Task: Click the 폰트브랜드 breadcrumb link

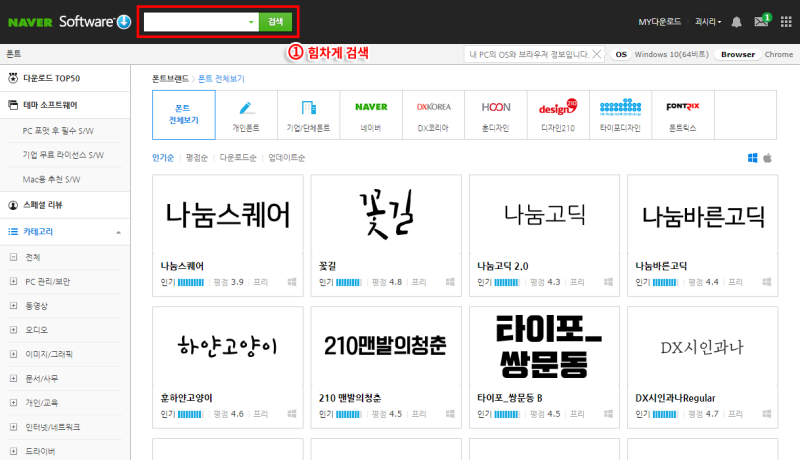Action: pos(170,79)
